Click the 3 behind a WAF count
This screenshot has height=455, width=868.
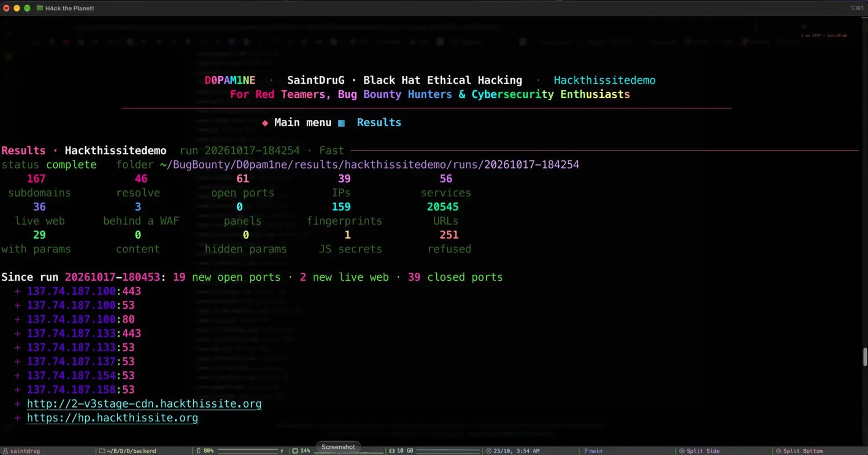[138, 207]
